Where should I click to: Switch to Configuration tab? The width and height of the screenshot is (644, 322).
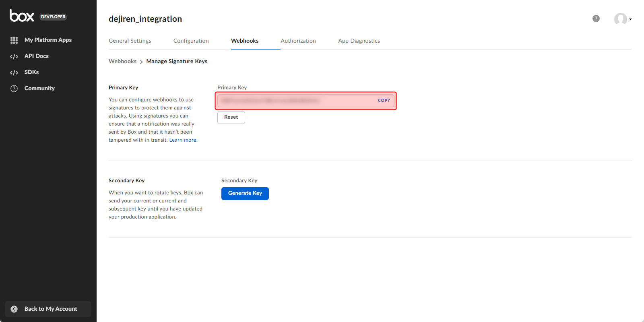click(191, 41)
